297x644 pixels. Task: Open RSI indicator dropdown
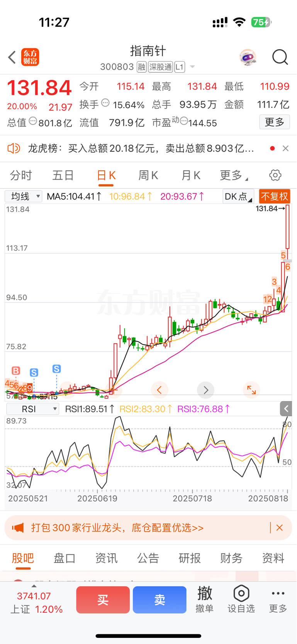(33, 409)
